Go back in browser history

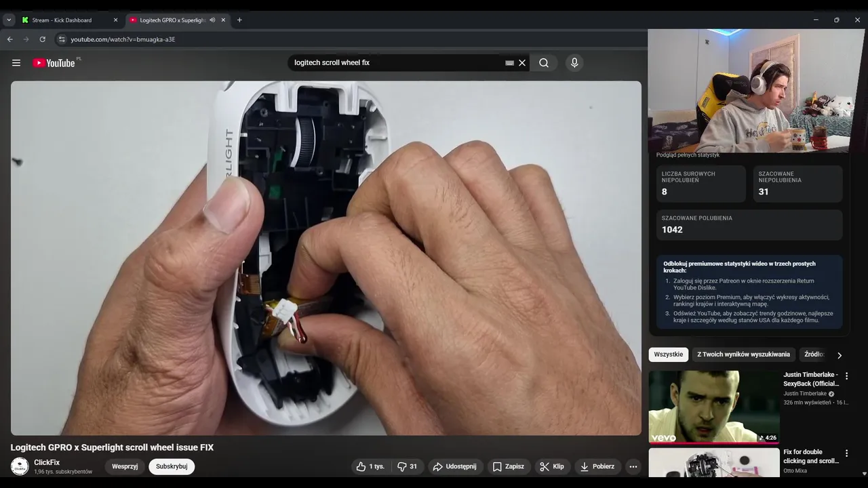click(x=10, y=39)
